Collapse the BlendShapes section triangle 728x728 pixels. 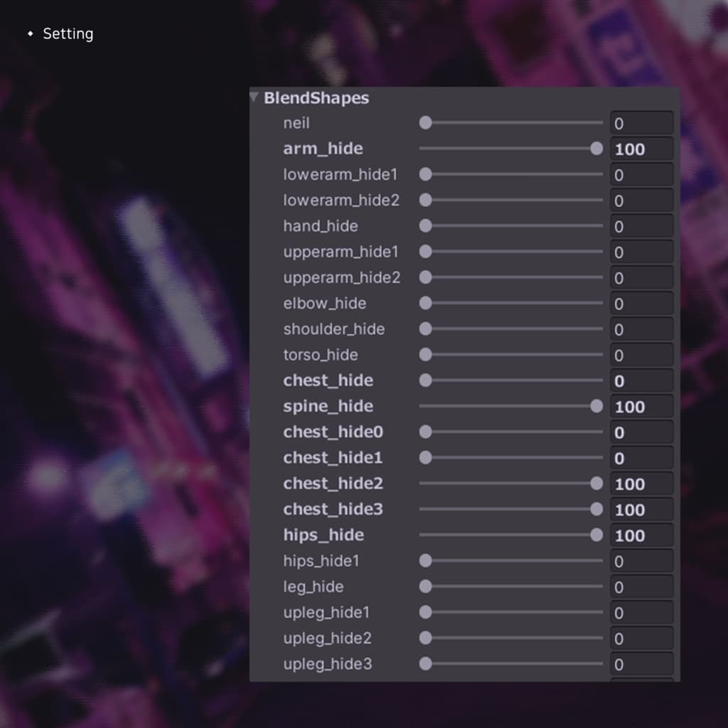[255, 97]
